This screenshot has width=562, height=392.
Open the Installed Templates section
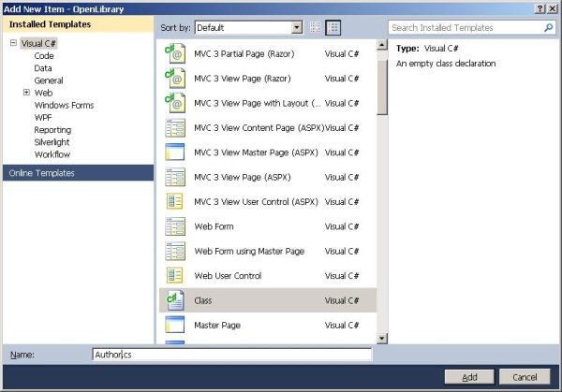click(78, 24)
